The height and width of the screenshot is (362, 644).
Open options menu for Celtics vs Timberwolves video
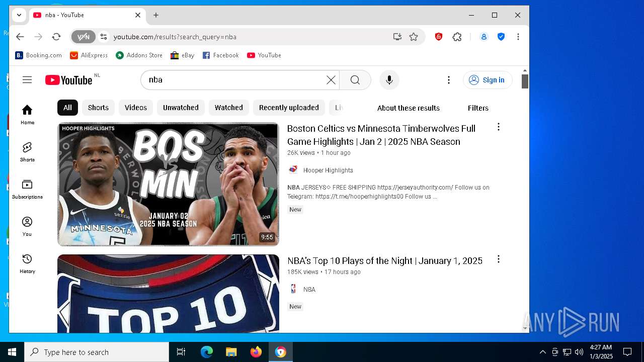click(x=498, y=127)
